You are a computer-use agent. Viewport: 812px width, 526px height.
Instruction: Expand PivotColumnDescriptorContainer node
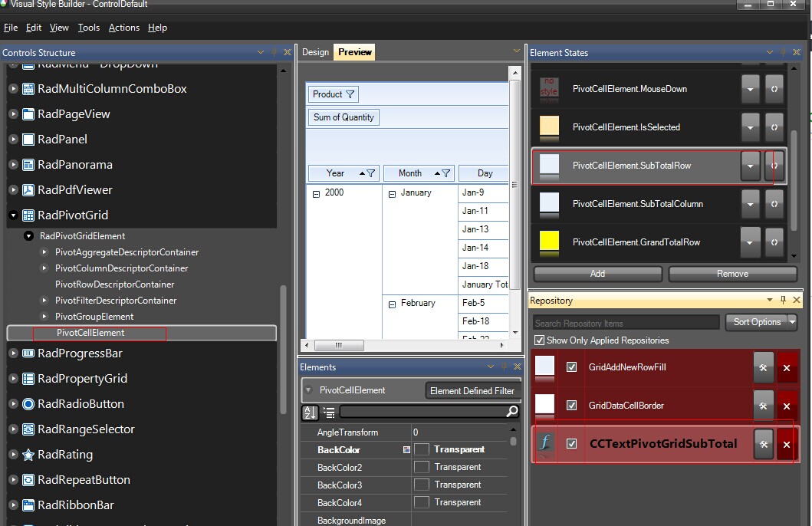point(44,268)
